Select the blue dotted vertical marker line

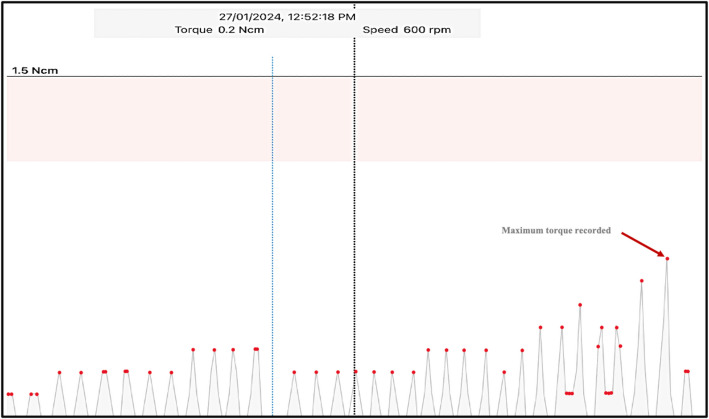[x=272, y=235]
